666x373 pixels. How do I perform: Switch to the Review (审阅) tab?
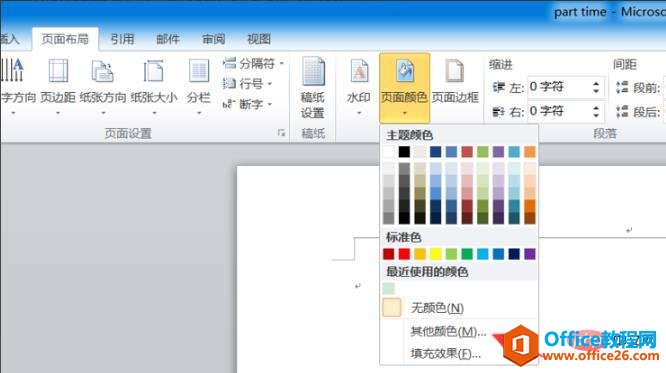click(x=213, y=39)
